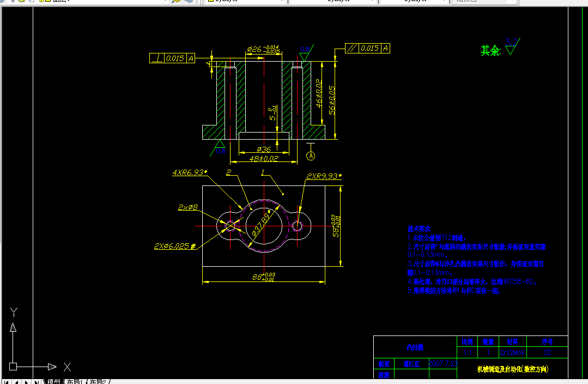Jump to the first layout tab arrow
588x384 pixels.
[6, 382]
